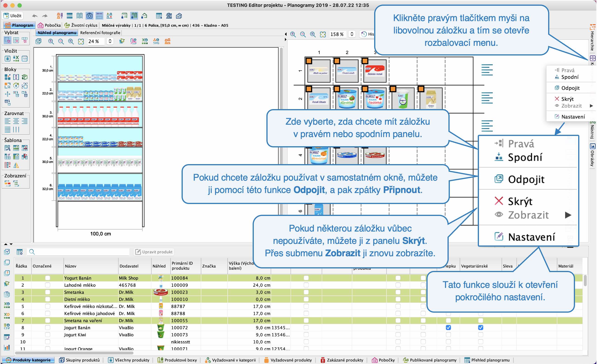Check the Označené box for Jogurt Banán

47,327
